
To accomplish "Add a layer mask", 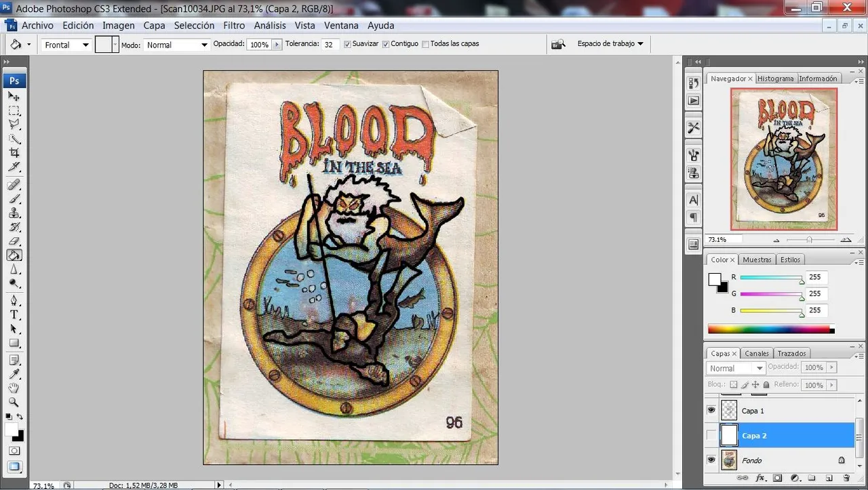I will (777, 478).
